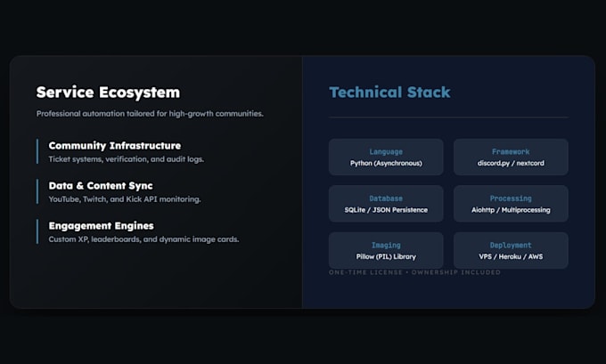606x364 pixels.
Task: Click the One-Time License footer text
Action: pos(414,272)
